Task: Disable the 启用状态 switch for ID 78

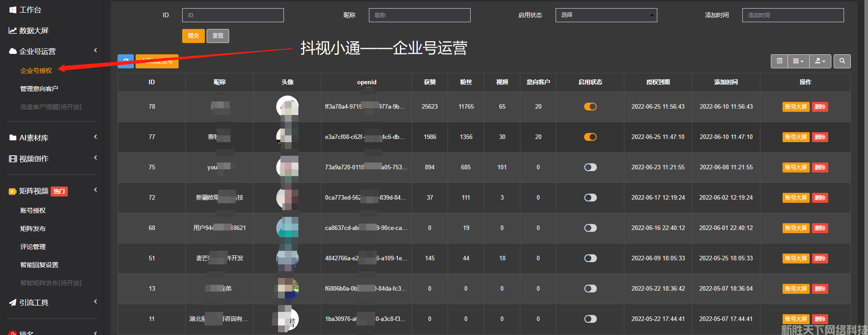Action: (x=590, y=107)
